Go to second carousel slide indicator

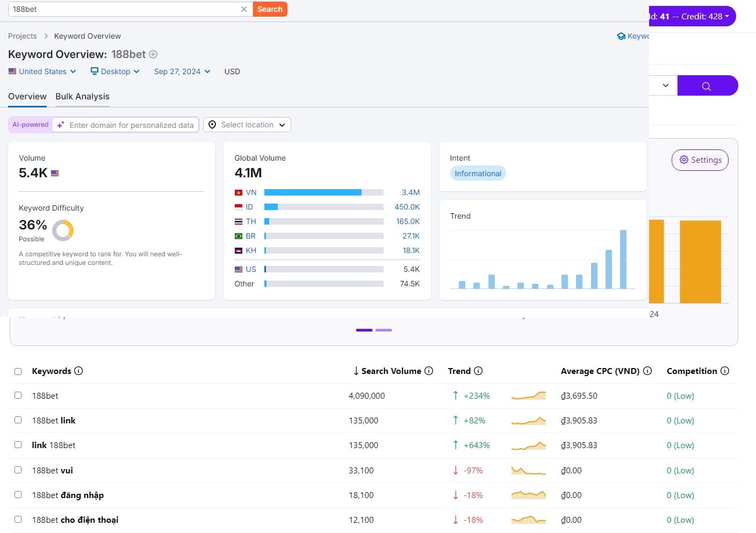(x=384, y=330)
